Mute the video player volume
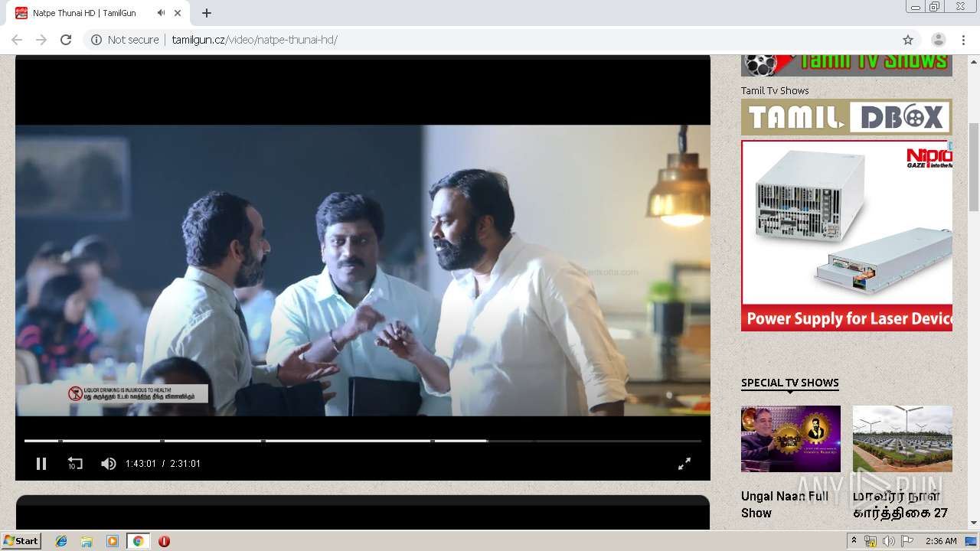Viewport: 980px width, 551px height. [109, 463]
